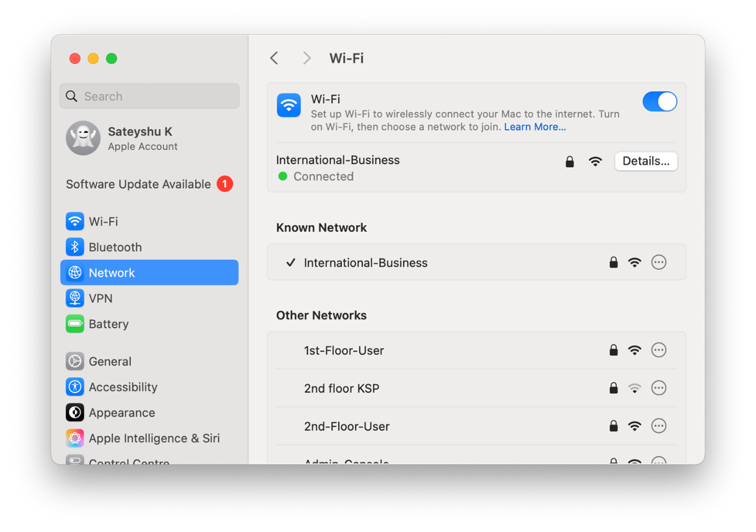
Task: Click the red update badge
Action: [x=225, y=184]
